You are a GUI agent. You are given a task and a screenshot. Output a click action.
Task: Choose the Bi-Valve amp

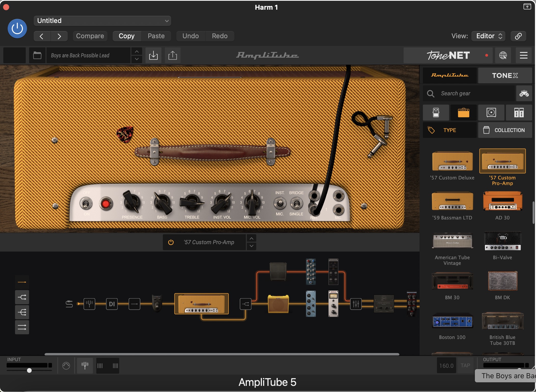tap(502, 241)
